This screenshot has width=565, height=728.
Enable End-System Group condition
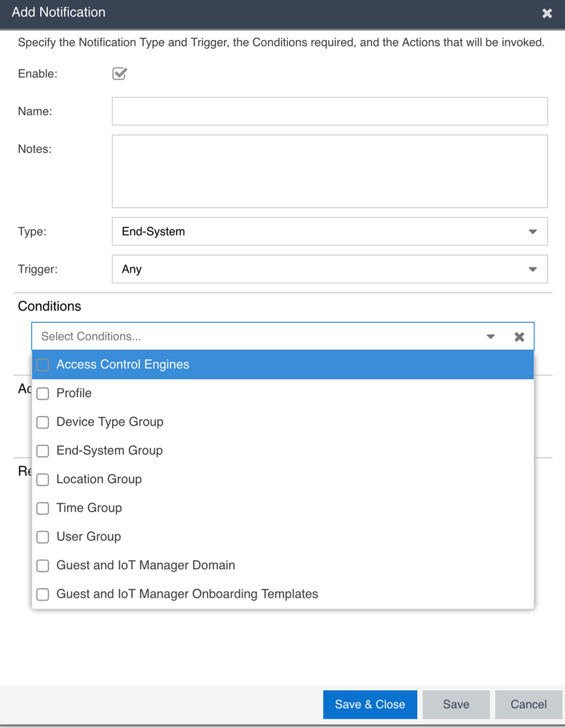click(x=43, y=451)
